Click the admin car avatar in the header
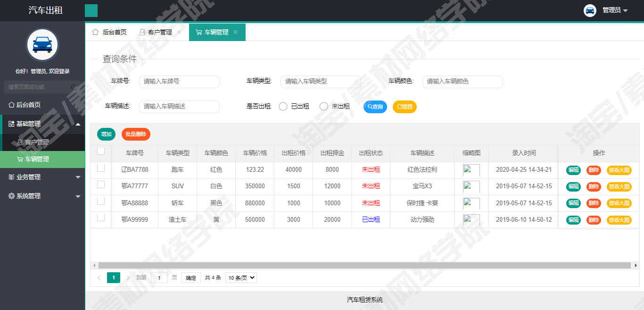 pyautogui.click(x=590, y=10)
